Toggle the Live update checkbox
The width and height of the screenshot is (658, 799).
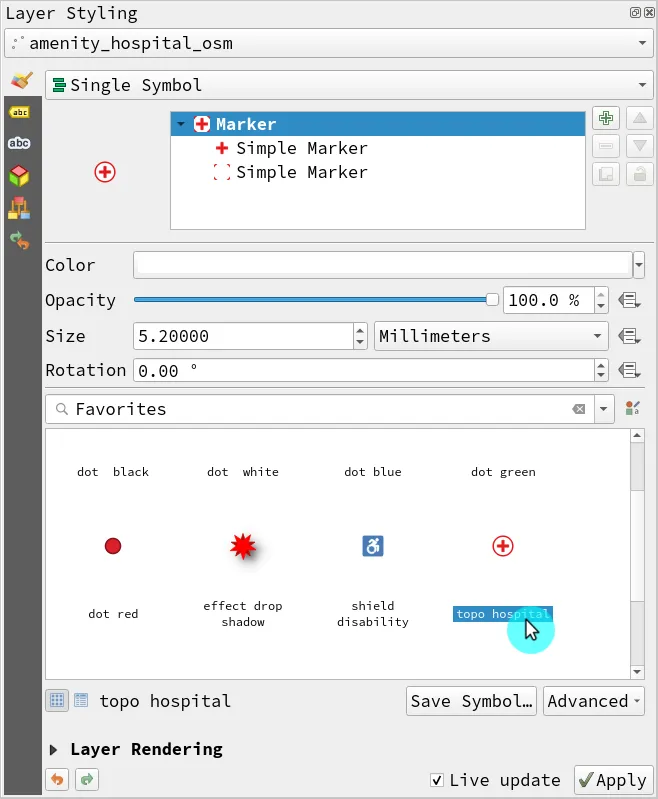pos(437,780)
